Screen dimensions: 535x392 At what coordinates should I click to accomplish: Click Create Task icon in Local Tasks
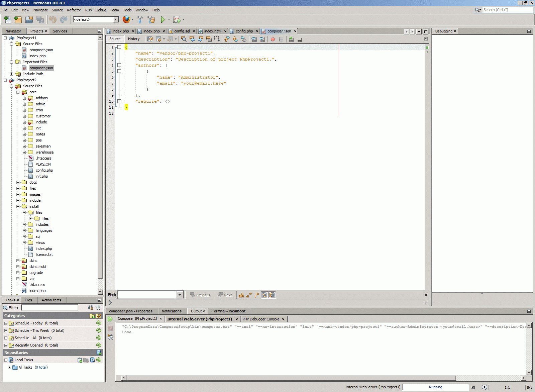coord(80,360)
